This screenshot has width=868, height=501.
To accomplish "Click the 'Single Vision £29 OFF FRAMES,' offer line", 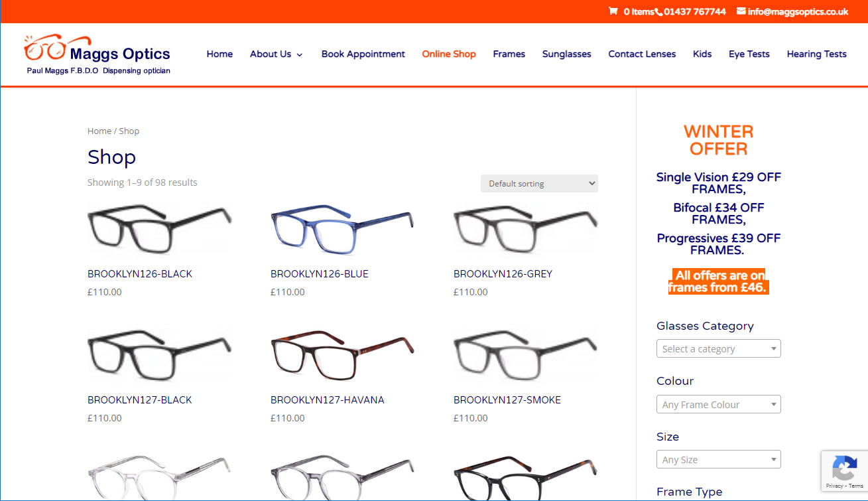I will point(719,183).
